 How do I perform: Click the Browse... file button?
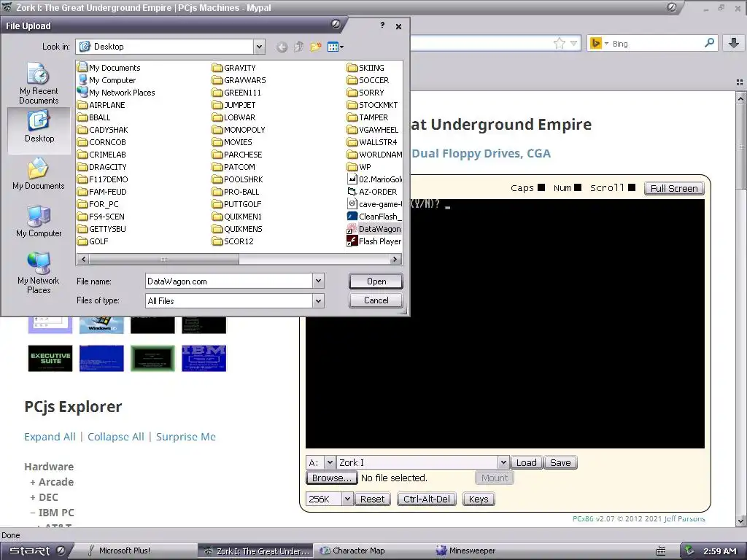[331, 478]
